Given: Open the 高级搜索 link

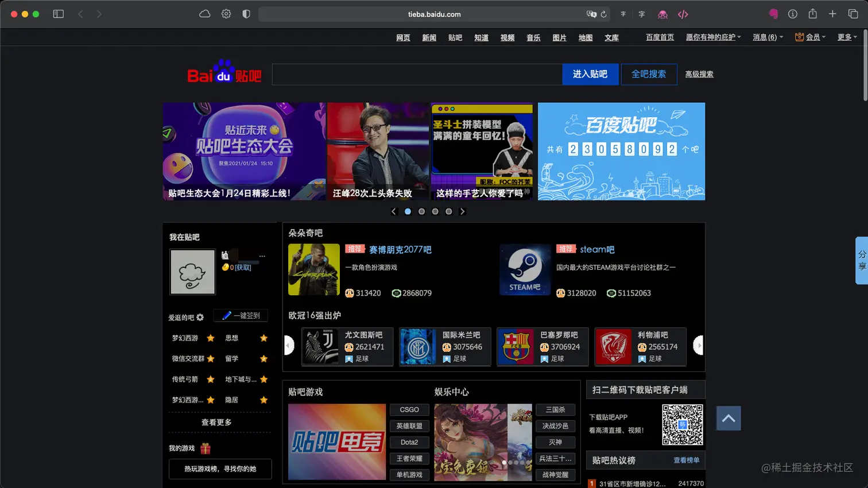Looking at the screenshot, I should (x=699, y=74).
